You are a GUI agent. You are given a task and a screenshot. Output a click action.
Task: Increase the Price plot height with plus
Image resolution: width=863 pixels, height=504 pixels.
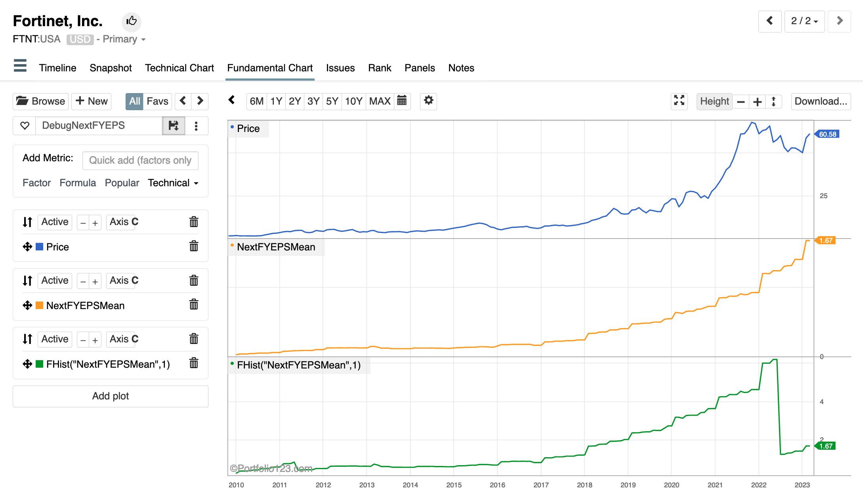(x=95, y=223)
